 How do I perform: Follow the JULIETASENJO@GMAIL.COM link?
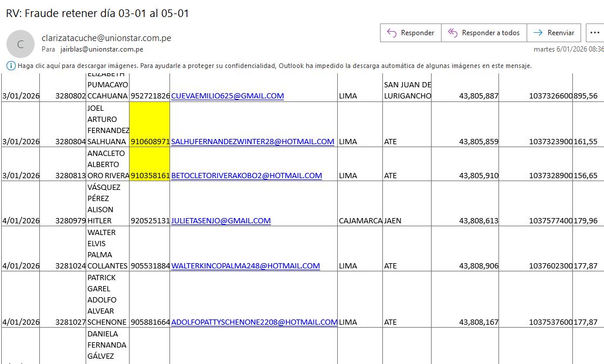pos(221,220)
